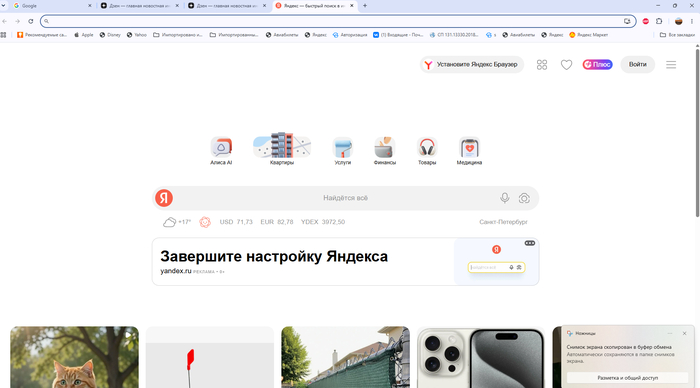Click the page vertical scrollbar
The height and width of the screenshot is (388, 700).
tap(696, 132)
